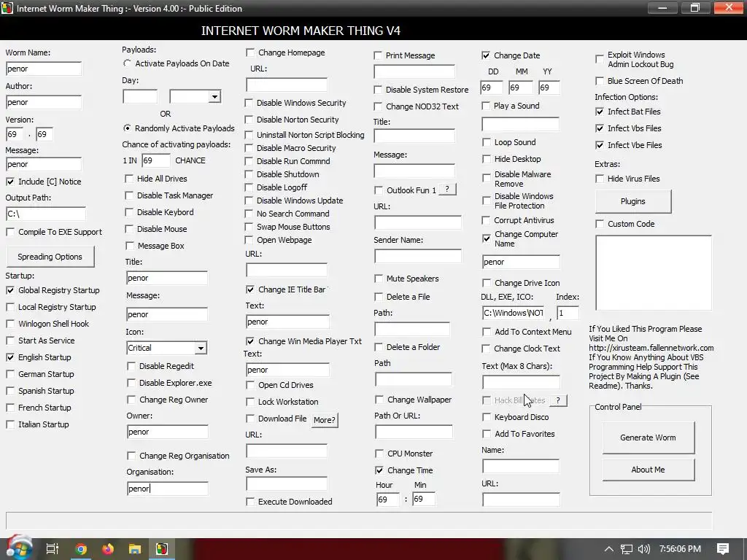This screenshot has width=747, height=560.
Task: Open volume control tray icon
Action: (643, 549)
